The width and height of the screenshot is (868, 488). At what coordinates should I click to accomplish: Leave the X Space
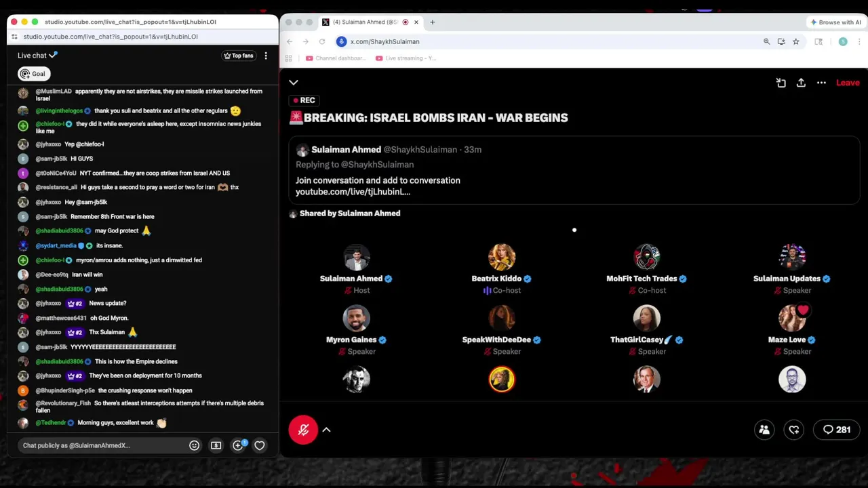[x=848, y=83]
